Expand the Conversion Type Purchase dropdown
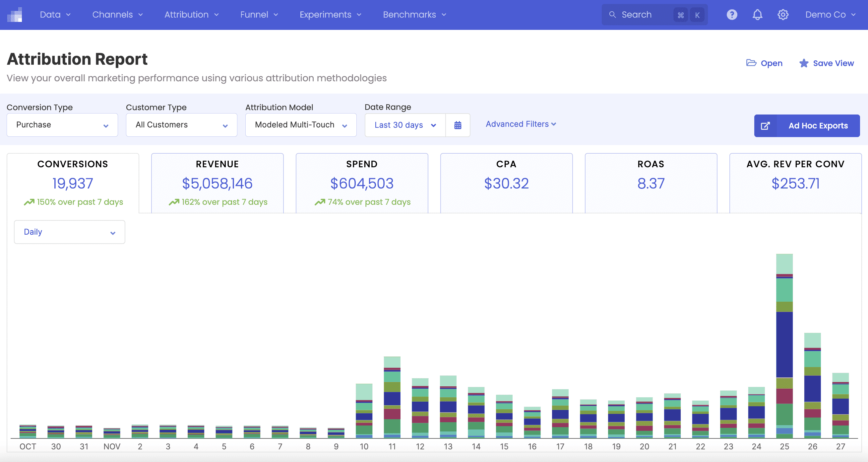Screen dimensions: 868x462 click(x=62, y=125)
